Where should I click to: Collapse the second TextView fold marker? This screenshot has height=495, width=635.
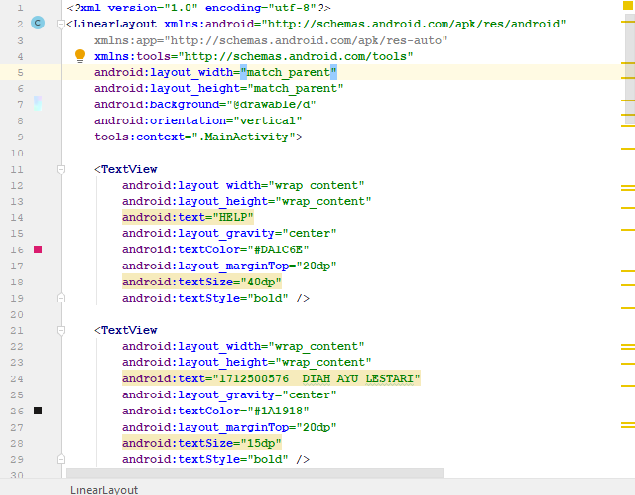tap(61, 330)
